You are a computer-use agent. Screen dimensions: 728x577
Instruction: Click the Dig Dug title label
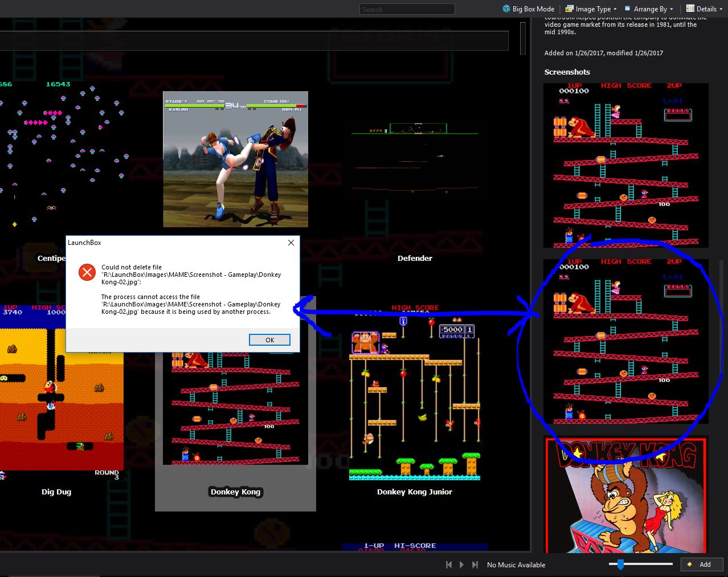[56, 492]
